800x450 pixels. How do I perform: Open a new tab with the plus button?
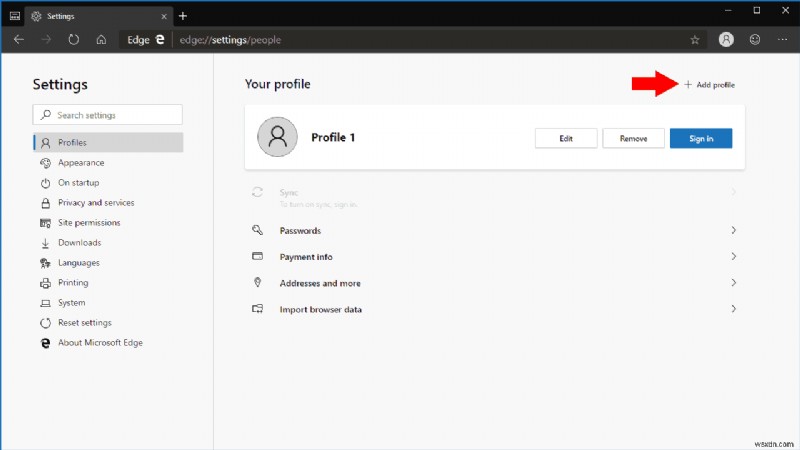[183, 16]
